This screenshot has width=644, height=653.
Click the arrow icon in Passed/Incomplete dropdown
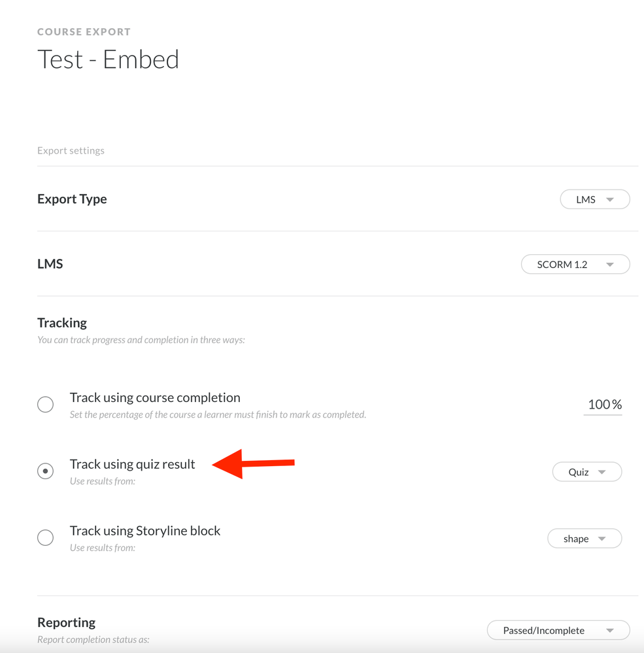[x=610, y=631]
